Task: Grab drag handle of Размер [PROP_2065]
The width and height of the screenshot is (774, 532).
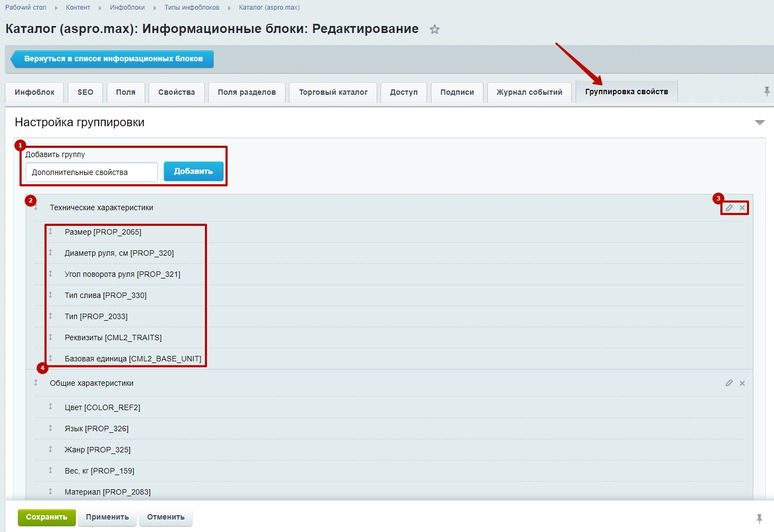Action: [50, 232]
